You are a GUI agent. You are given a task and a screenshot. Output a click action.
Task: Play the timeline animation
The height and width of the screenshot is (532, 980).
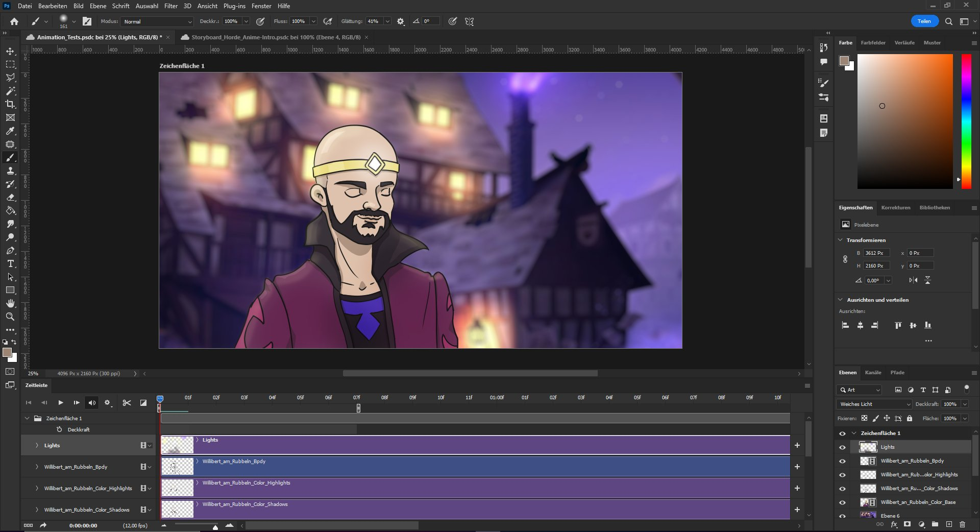pyautogui.click(x=61, y=403)
